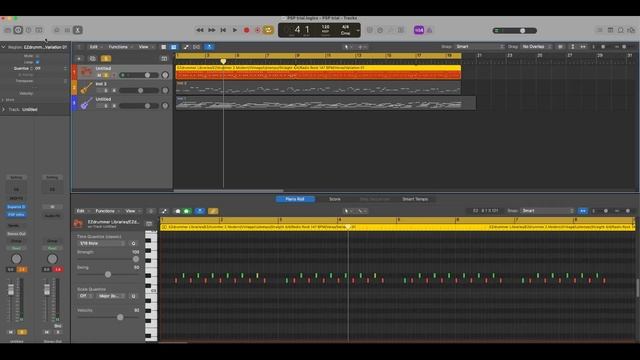Switch to the Piano Roll tab
Image resolution: width=640 pixels, height=360 pixels.
click(x=295, y=199)
